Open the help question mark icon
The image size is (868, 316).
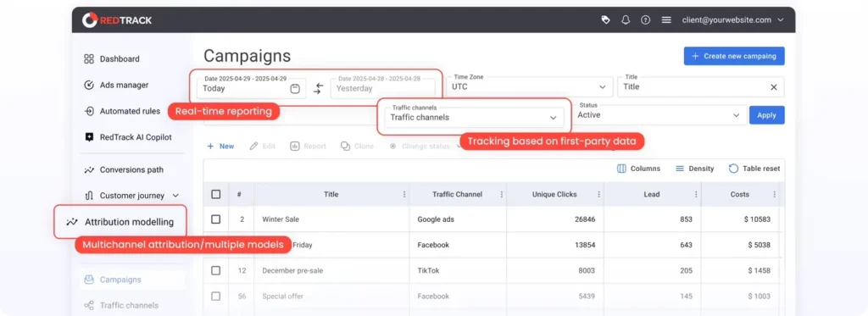pyautogui.click(x=645, y=20)
